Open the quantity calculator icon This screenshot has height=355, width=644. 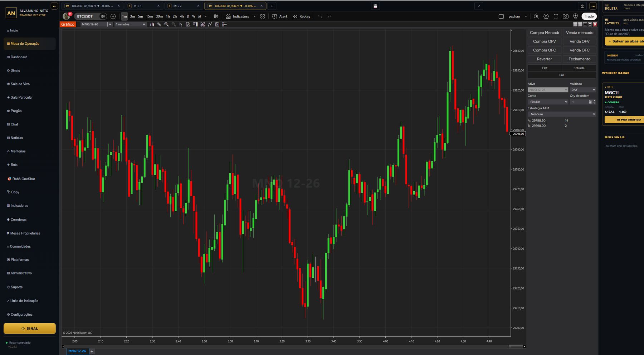[x=590, y=102]
